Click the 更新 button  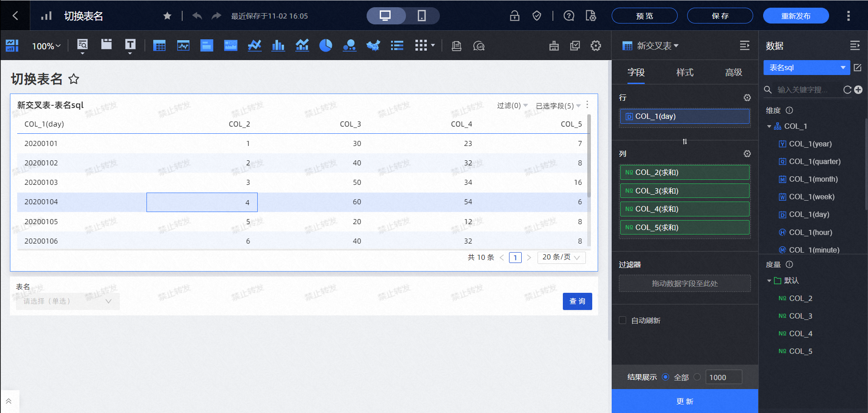click(684, 401)
